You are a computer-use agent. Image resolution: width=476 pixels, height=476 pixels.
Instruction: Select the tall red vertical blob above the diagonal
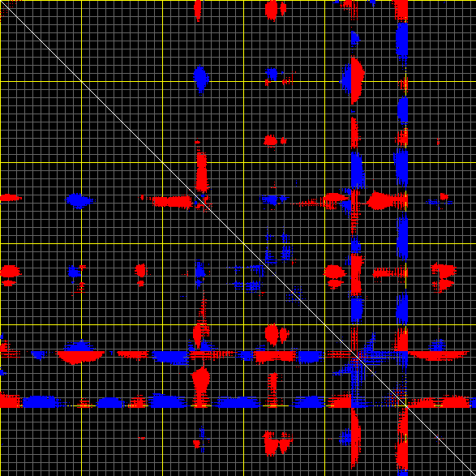coord(201,173)
